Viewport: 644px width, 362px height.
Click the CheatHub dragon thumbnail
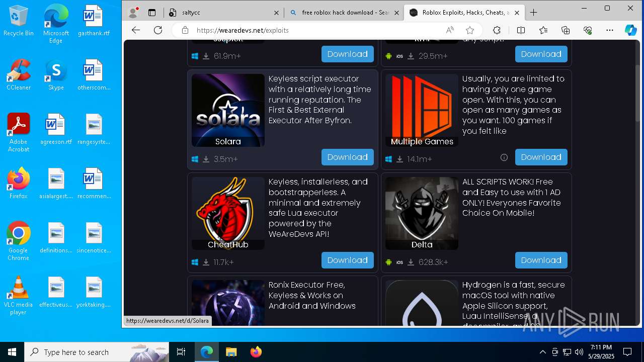click(x=228, y=213)
